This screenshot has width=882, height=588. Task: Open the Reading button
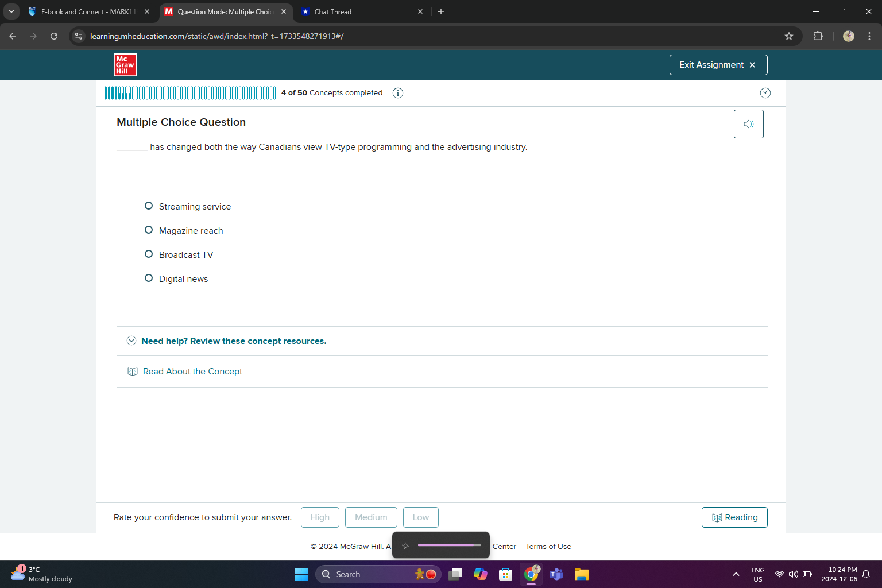(734, 517)
